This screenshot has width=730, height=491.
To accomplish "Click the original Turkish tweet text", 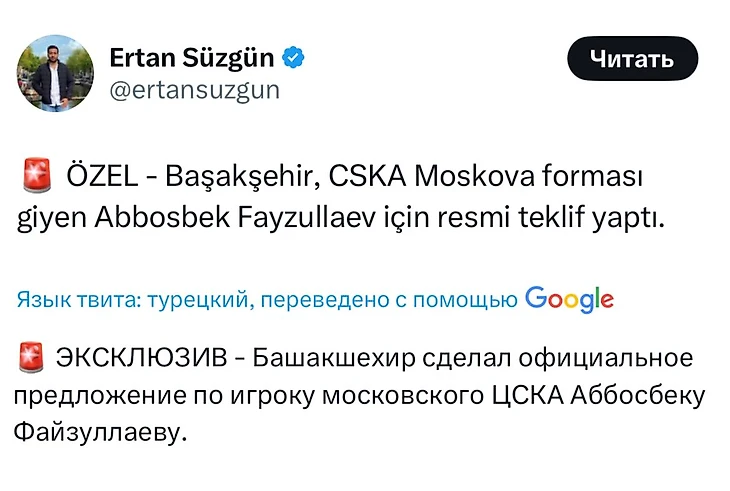I will (341, 196).
